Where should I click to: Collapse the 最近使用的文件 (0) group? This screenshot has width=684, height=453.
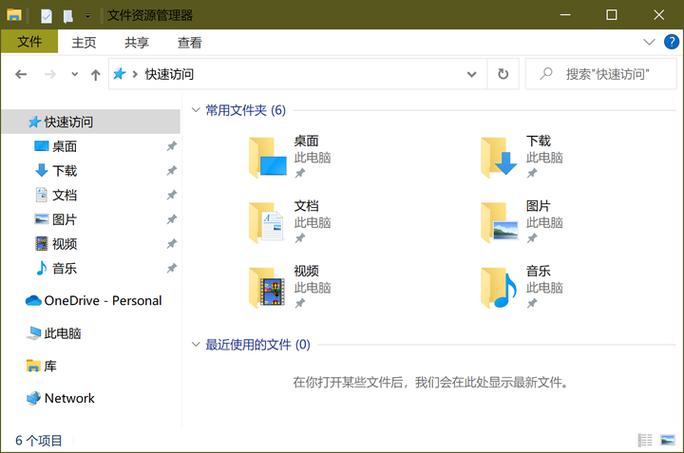(196, 344)
